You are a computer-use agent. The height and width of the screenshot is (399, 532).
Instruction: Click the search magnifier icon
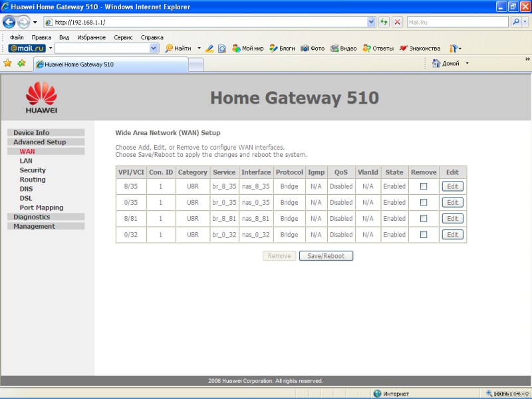point(516,22)
